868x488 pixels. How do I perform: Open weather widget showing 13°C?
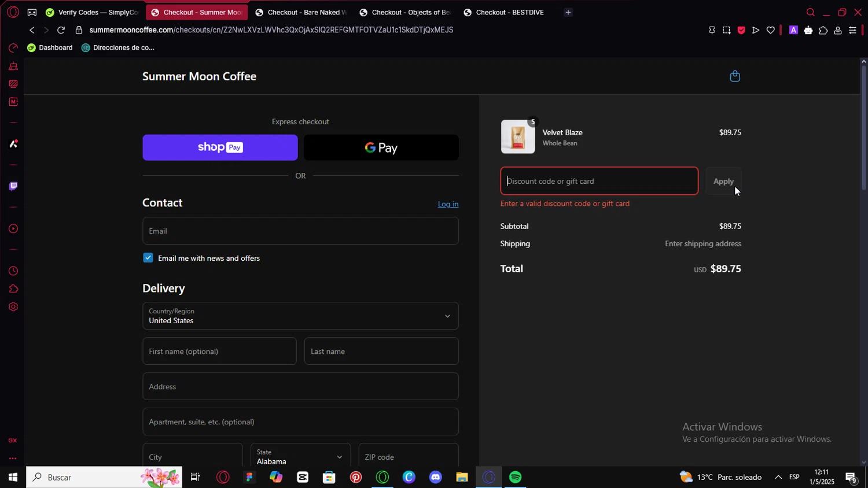pos(720,477)
